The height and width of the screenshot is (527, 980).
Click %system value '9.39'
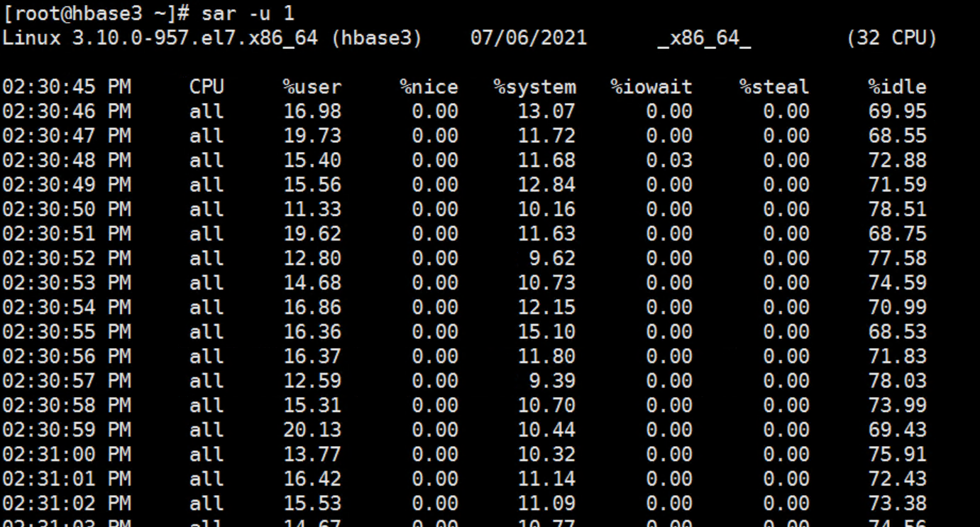[552, 381]
